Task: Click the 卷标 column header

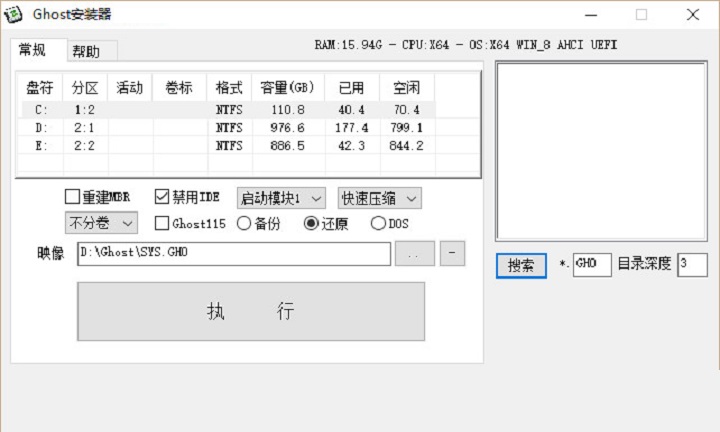Action: point(180,87)
